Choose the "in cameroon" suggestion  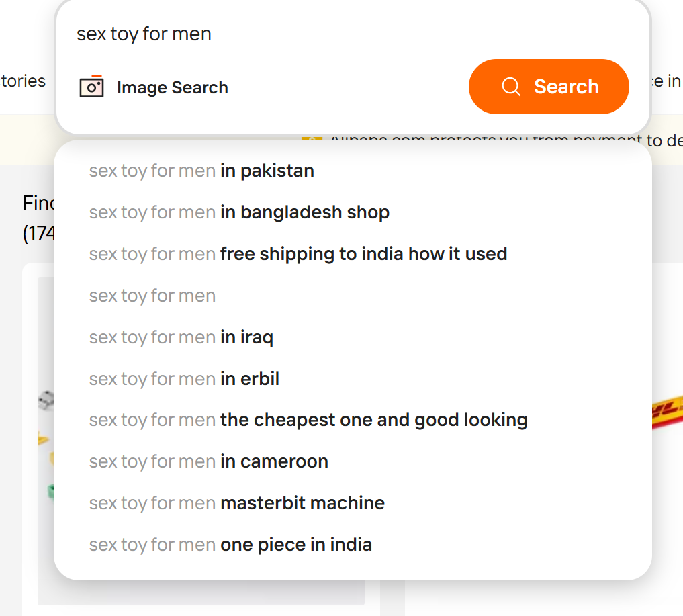208,461
